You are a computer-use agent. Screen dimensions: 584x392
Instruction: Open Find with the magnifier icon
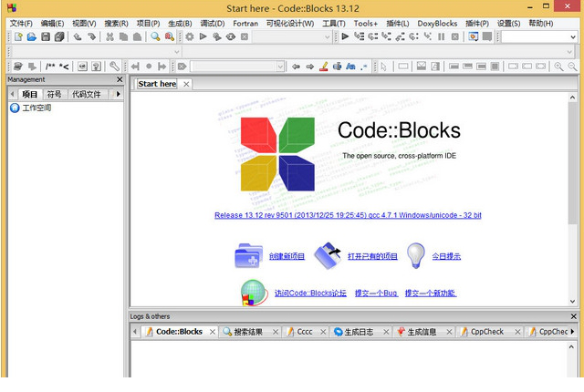coord(155,36)
